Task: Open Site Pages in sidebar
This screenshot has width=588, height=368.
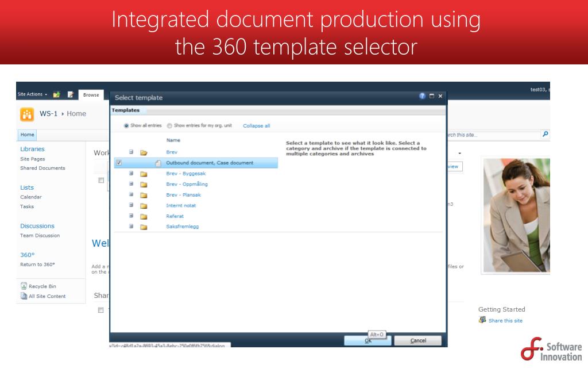Action: (33, 159)
